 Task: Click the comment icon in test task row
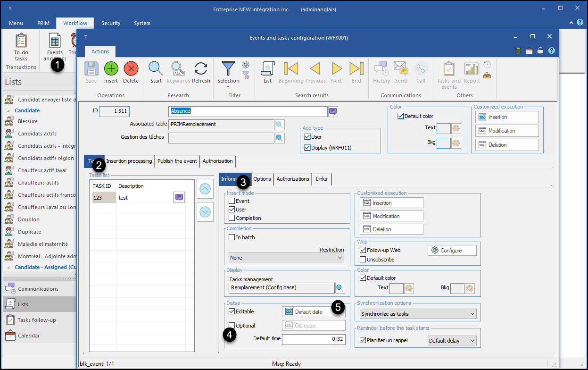[x=179, y=198]
